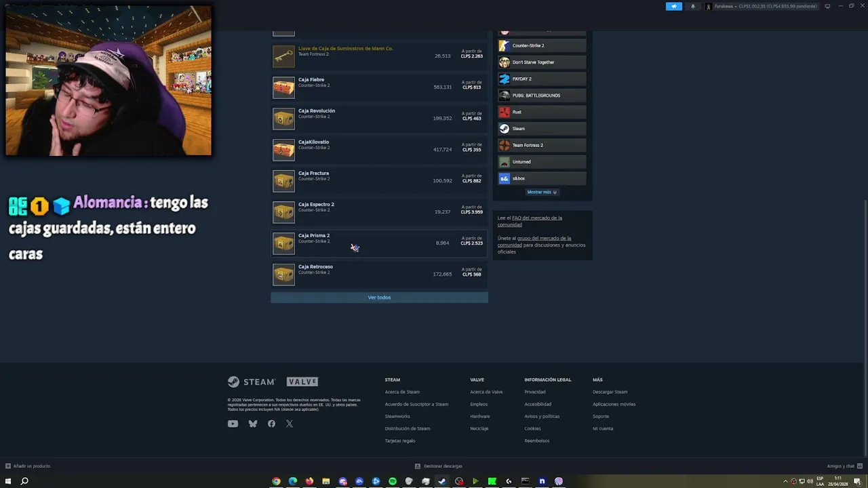Open Acerca de Valve footer link

coord(486,392)
